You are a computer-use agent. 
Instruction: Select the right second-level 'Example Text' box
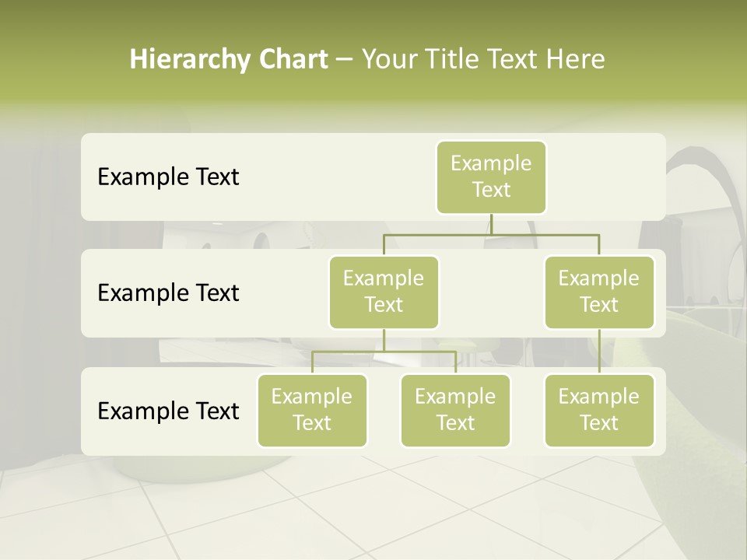pos(599,292)
